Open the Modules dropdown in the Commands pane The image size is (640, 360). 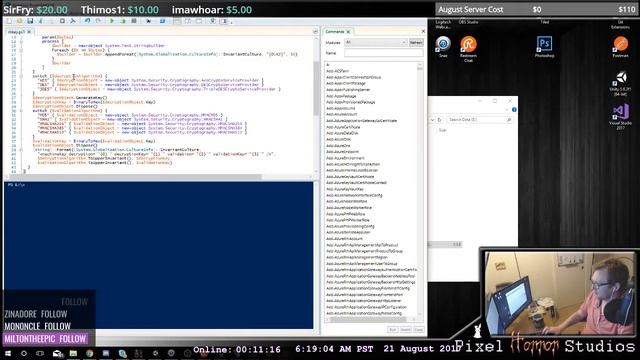pos(376,42)
